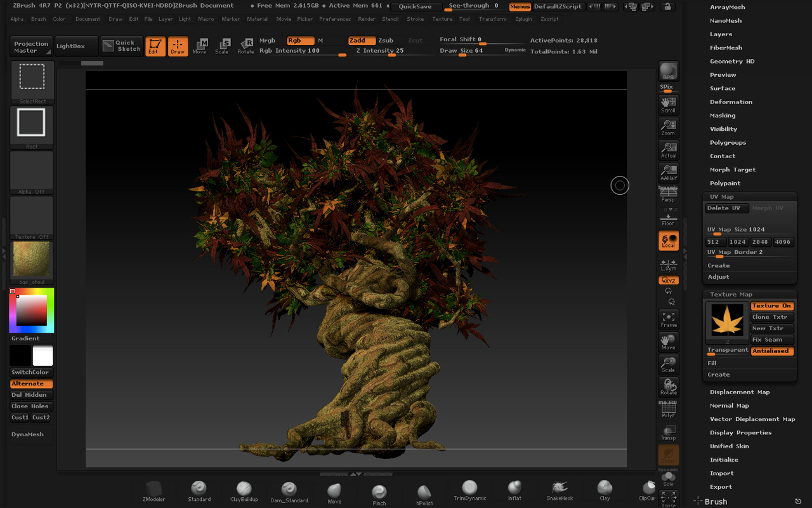Click the Zoom canvas icon
Viewport: 812px width, 508px height.
point(669,127)
